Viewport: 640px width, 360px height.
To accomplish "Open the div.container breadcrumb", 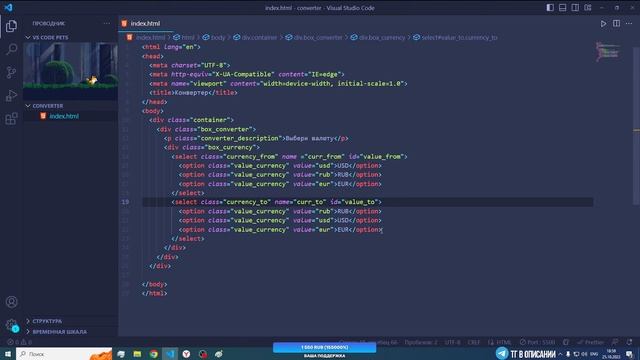I will pyautogui.click(x=255, y=37).
